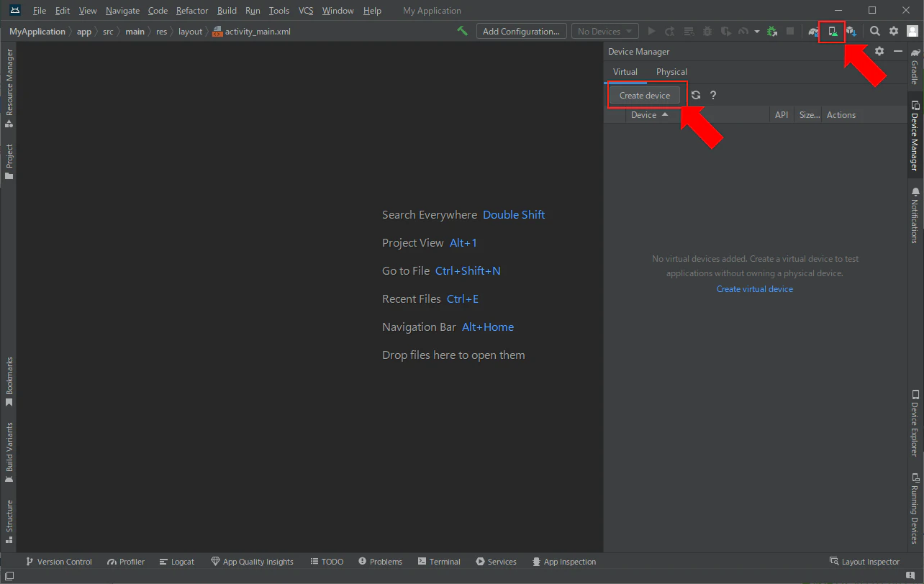Open the Bookmarks tool window
Image resolution: width=924 pixels, height=584 pixels.
point(9,382)
